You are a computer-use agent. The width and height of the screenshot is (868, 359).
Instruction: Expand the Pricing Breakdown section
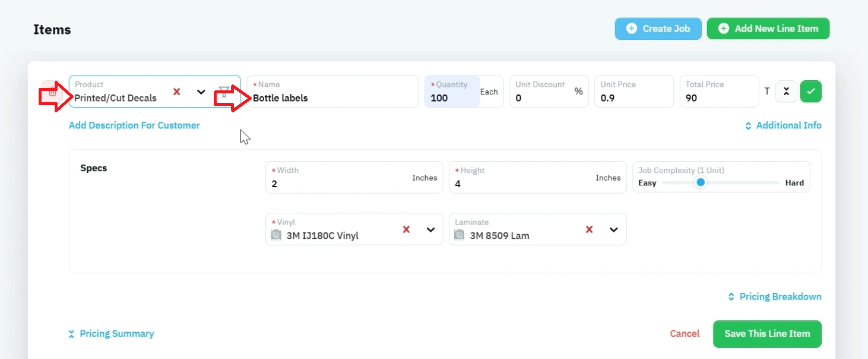tap(775, 297)
